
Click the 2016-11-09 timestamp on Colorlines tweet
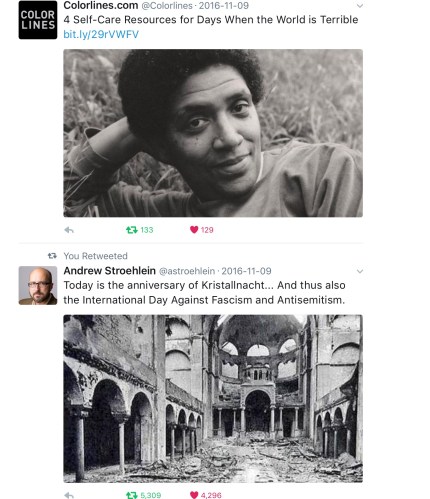(224, 6)
